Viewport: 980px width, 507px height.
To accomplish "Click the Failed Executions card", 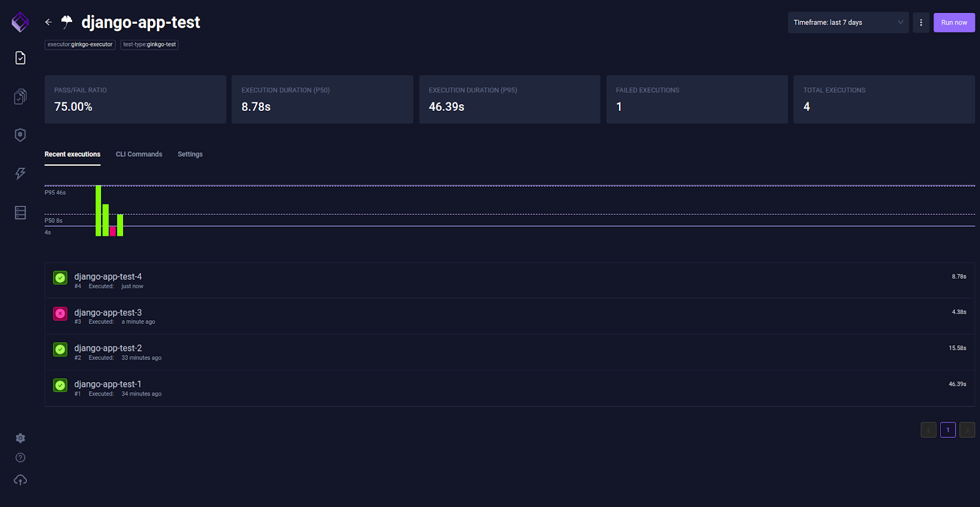I will point(697,99).
